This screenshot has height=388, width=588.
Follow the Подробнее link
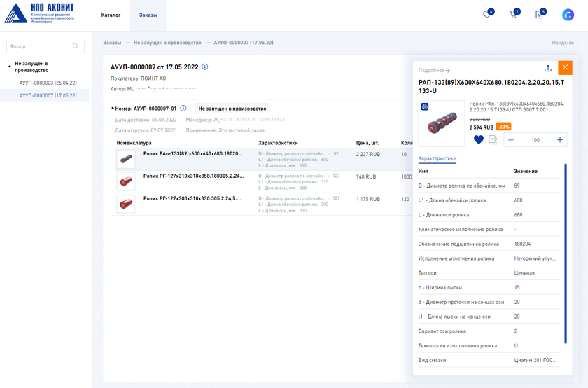(x=434, y=71)
